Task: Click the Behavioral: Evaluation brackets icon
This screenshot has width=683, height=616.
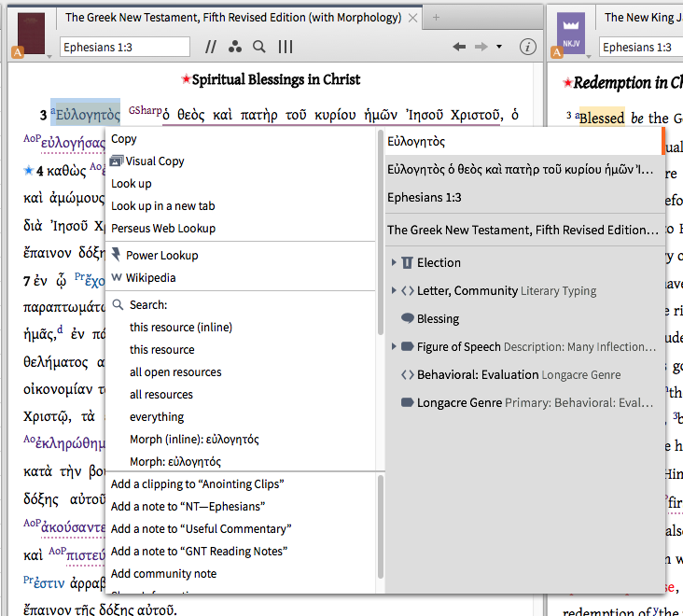Action: pos(407,374)
